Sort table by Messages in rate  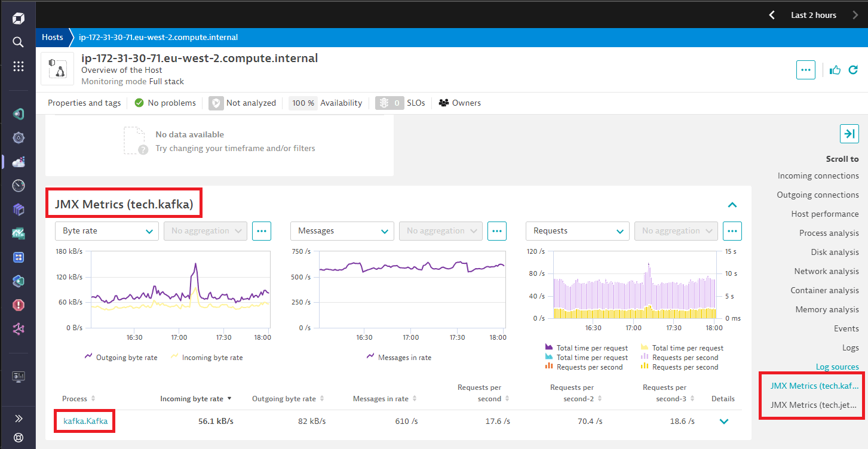click(x=385, y=398)
